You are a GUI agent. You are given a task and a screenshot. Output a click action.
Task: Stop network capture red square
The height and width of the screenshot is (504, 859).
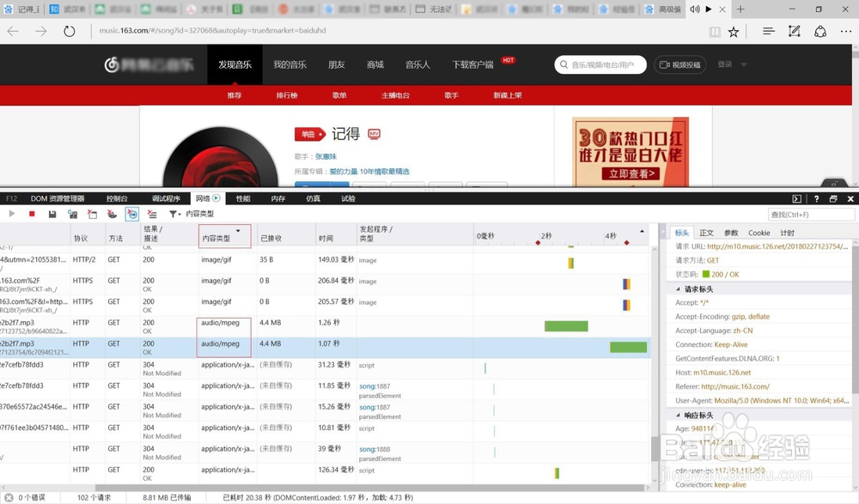(32, 214)
